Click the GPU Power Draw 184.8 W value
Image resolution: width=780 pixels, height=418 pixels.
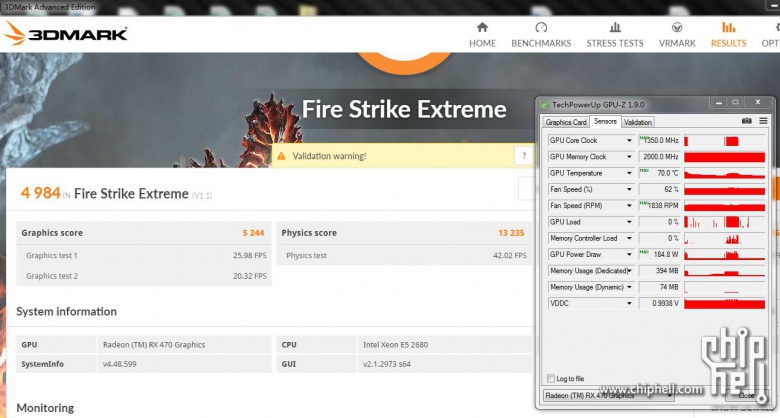pyautogui.click(x=660, y=254)
